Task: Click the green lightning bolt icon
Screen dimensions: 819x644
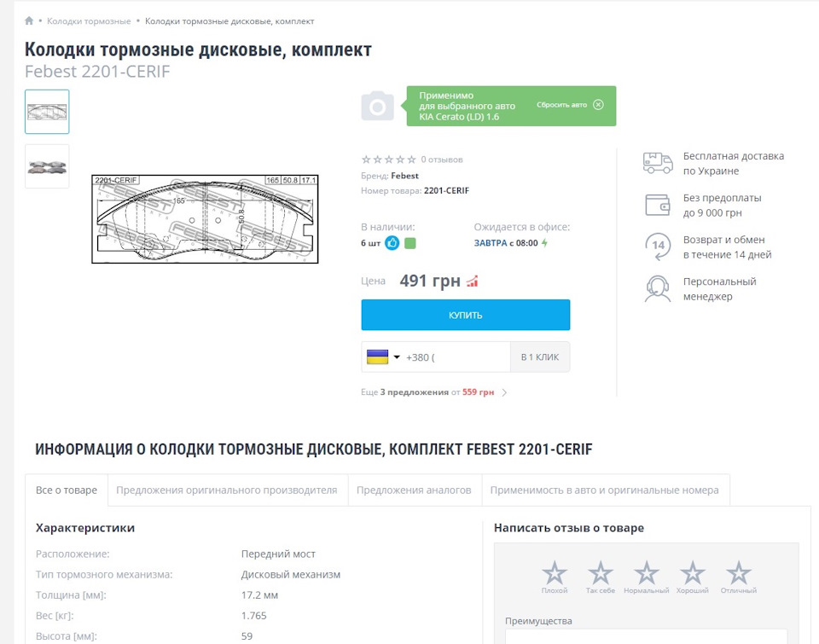Action: (x=545, y=243)
